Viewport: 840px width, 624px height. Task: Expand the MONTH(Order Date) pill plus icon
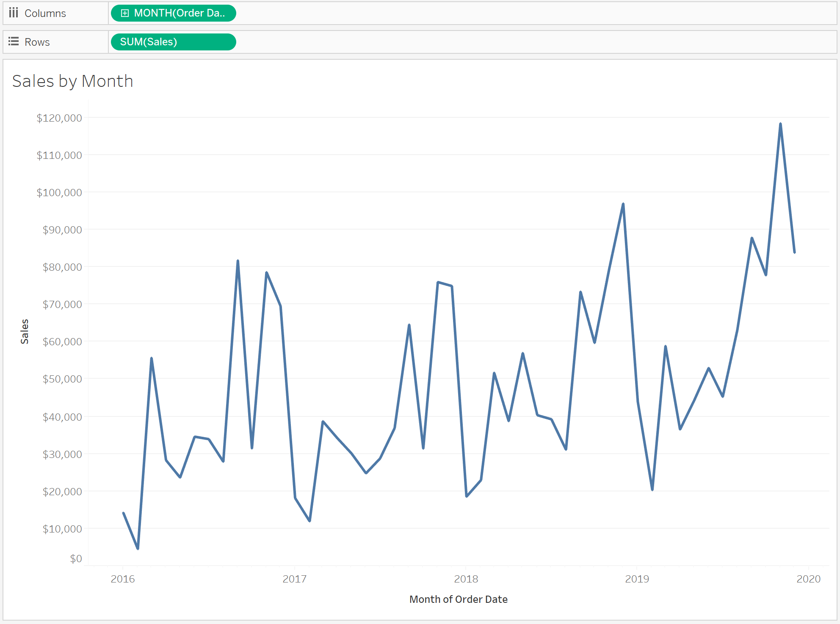[x=125, y=13]
